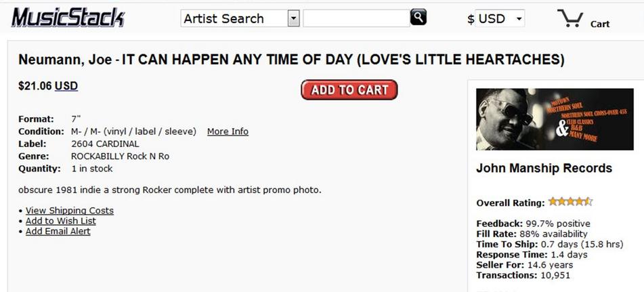The width and height of the screenshot is (644, 292).
Task: Click the John Manship Records seller name
Action: (544, 169)
